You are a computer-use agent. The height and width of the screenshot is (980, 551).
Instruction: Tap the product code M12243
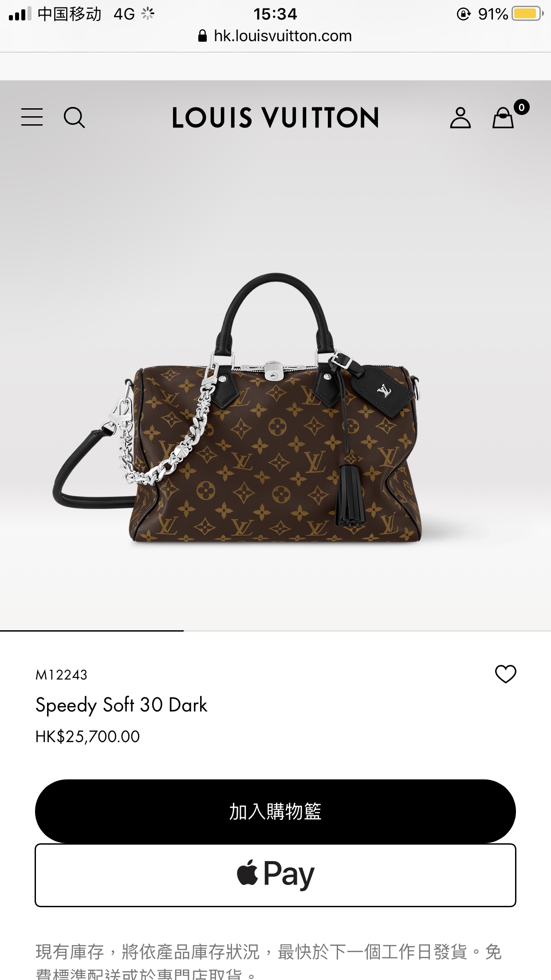tap(61, 675)
